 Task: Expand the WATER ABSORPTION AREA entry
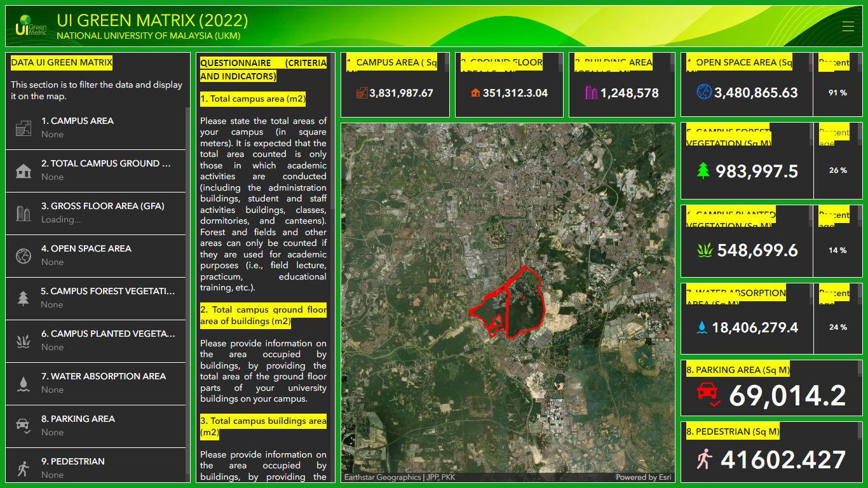point(95,383)
